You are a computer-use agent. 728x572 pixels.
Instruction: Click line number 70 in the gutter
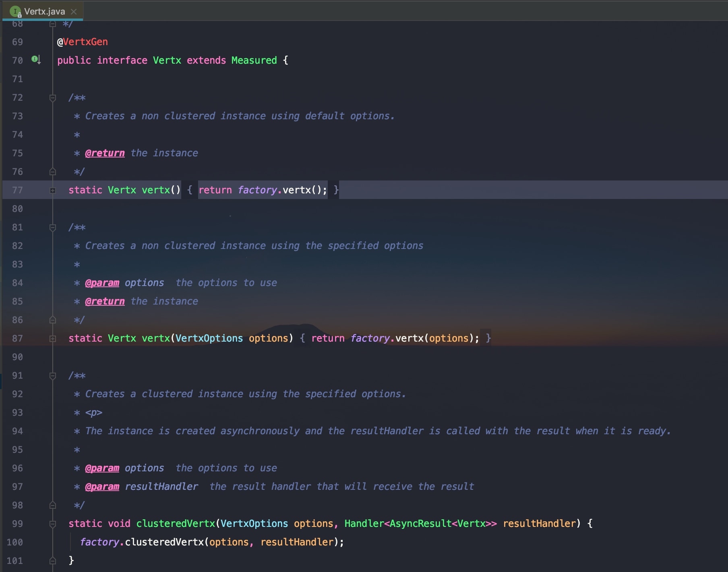tap(17, 60)
